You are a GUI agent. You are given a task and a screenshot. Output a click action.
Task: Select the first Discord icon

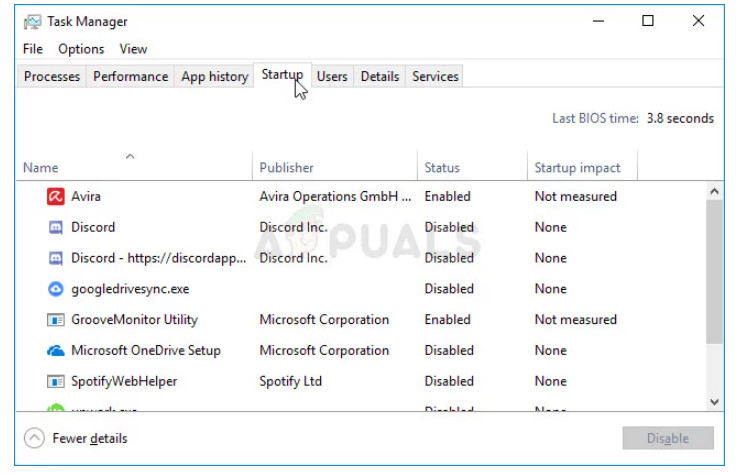tap(55, 228)
